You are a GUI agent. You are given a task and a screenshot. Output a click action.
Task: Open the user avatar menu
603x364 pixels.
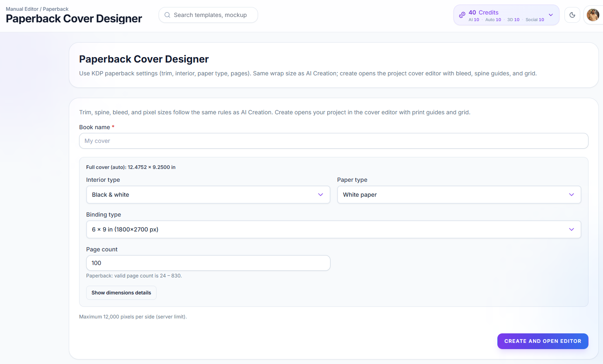593,15
